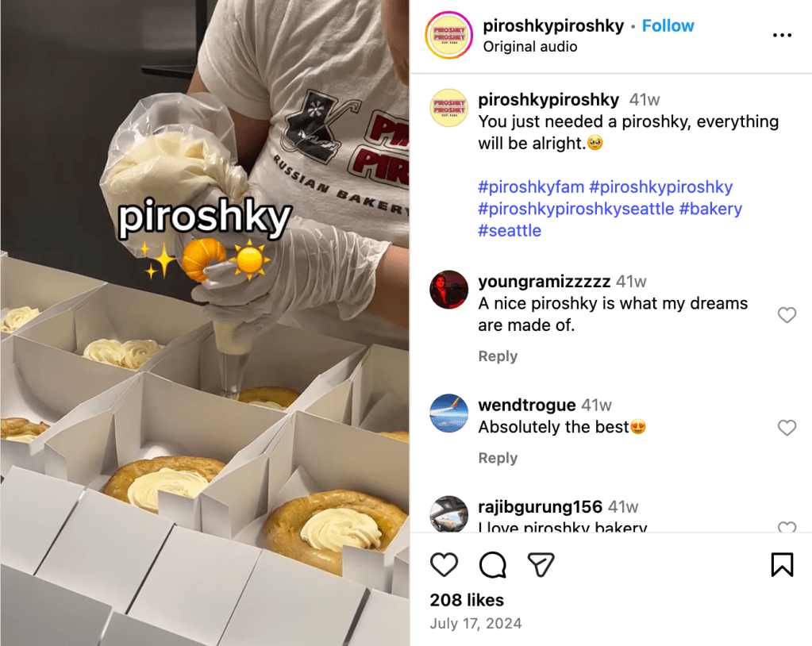Open the #piroshkyfam hashtag

[531, 186]
